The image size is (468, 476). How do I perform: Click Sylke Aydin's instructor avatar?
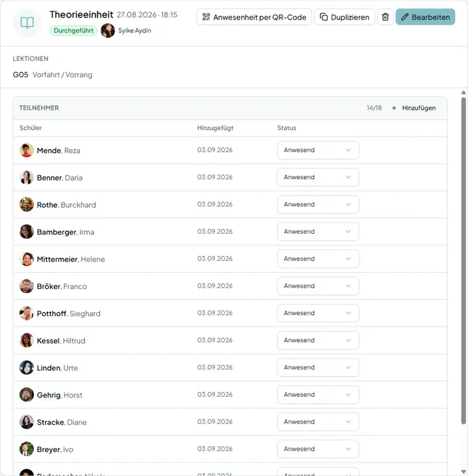(x=108, y=31)
